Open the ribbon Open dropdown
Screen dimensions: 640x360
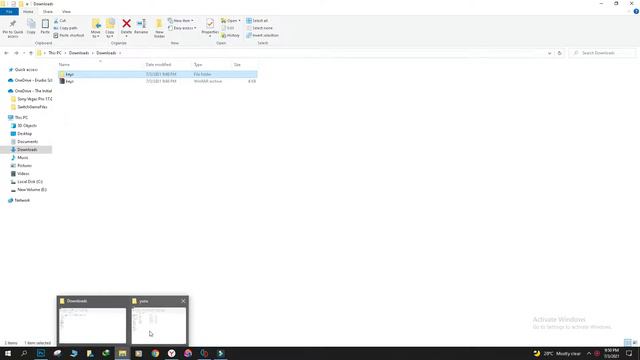point(231,20)
